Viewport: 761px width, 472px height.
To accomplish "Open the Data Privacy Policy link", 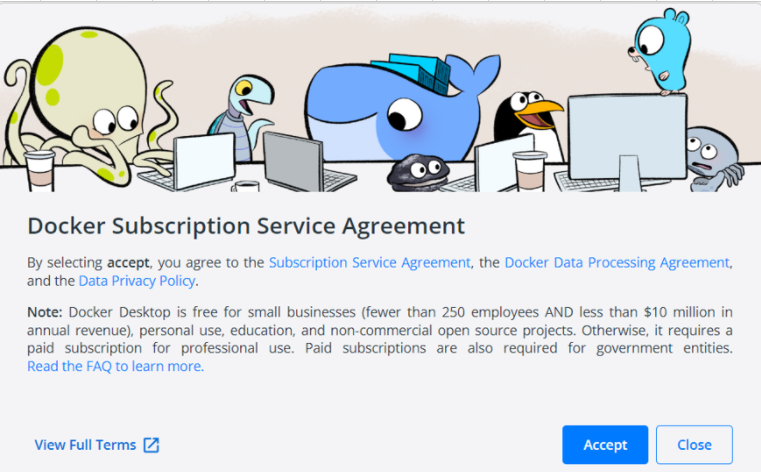I will [x=137, y=281].
